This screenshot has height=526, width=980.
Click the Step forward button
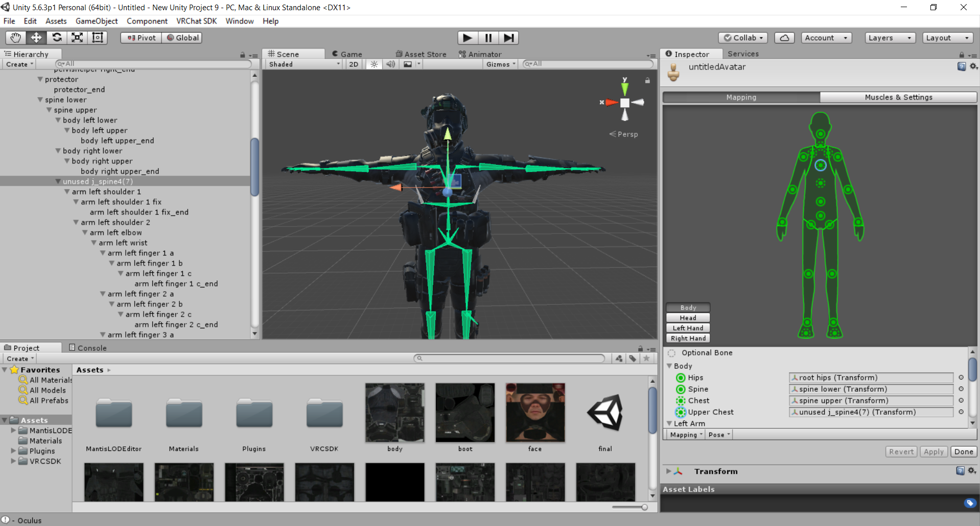click(x=508, y=38)
